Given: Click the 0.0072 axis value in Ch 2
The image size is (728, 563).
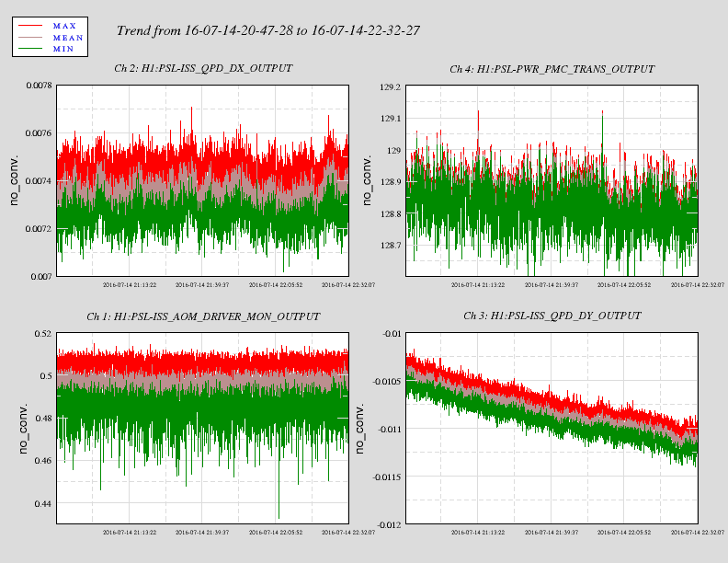Looking at the screenshot, I should coord(39,228).
